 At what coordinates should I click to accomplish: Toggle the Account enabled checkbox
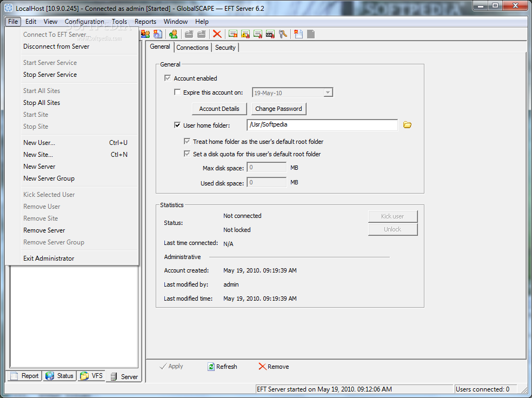(x=167, y=78)
